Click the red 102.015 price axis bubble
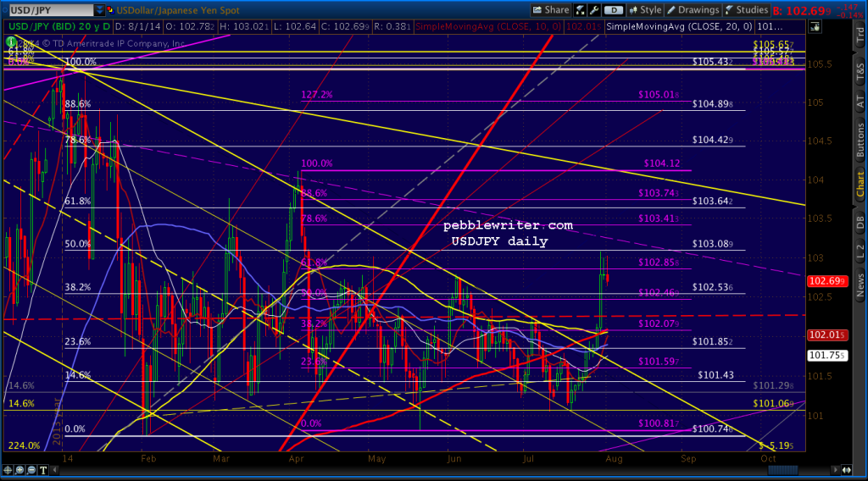Image resolution: width=868 pixels, height=481 pixels. click(x=826, y=335)
